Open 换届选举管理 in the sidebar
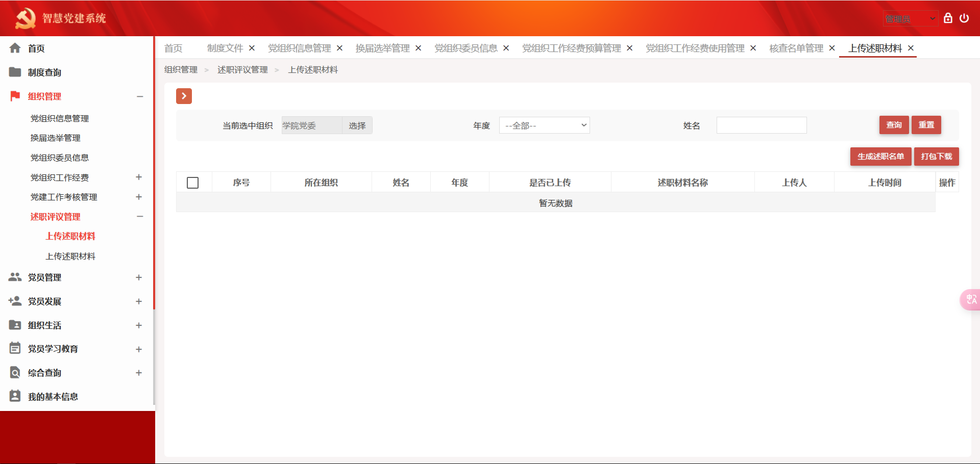 56,138
